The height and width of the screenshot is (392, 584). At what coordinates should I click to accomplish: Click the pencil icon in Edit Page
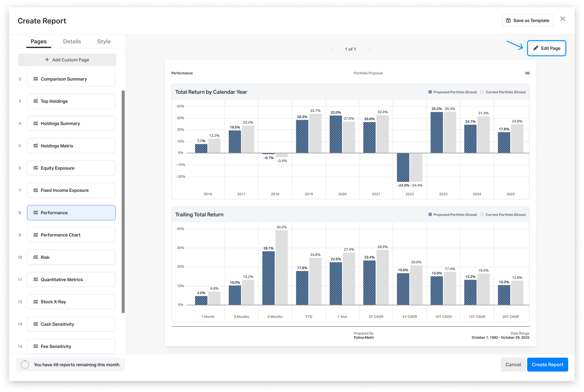click(x=536, y=48)
